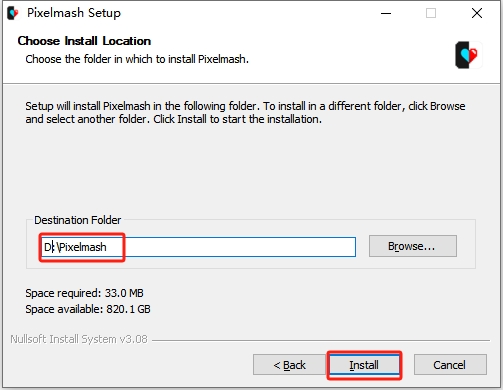This screenshot has width=503, height=390.
Task: Go to previous step with Back button
Action: click(289, 365)
